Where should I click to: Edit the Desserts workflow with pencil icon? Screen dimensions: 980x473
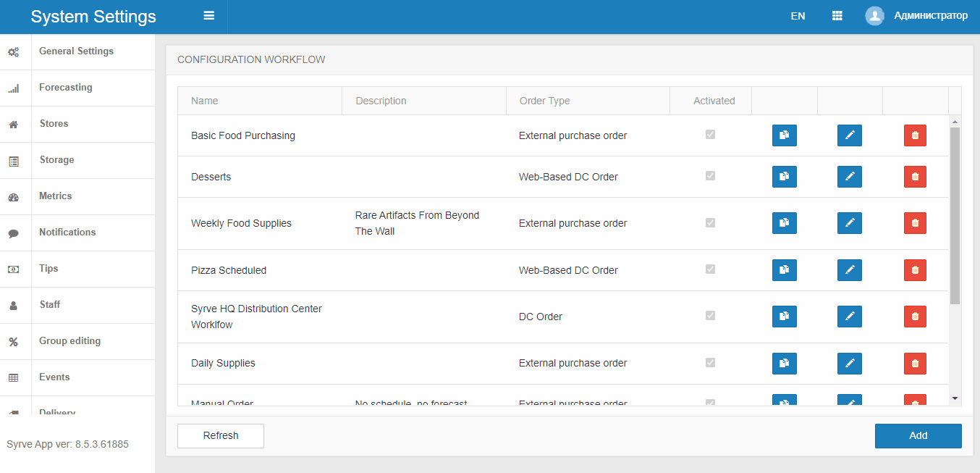click(849, 177)
